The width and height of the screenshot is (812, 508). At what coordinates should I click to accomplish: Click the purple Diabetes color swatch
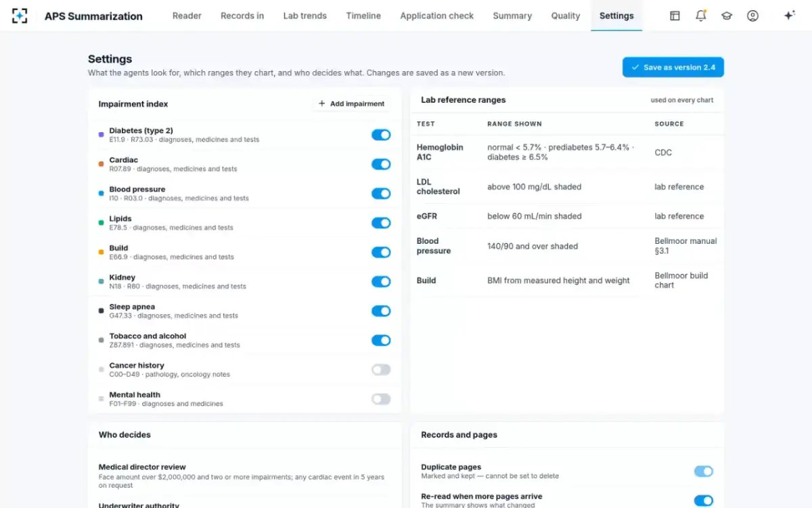[x=101, y=135]
